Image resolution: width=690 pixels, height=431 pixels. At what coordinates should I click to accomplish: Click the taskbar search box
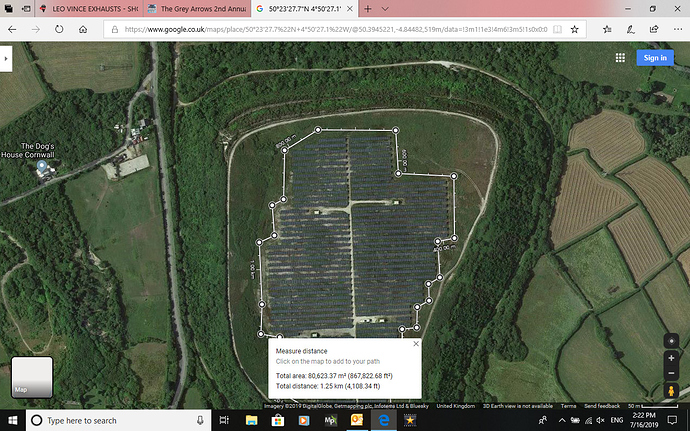coord(118,420)
